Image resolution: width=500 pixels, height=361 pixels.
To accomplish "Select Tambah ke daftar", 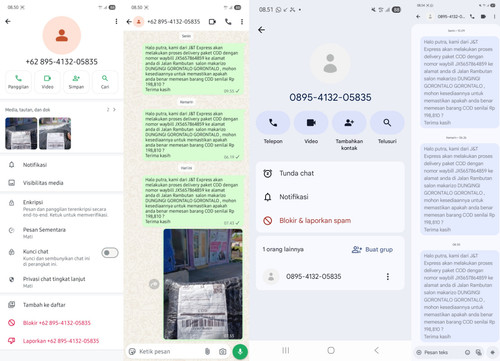I will (62, 305).
